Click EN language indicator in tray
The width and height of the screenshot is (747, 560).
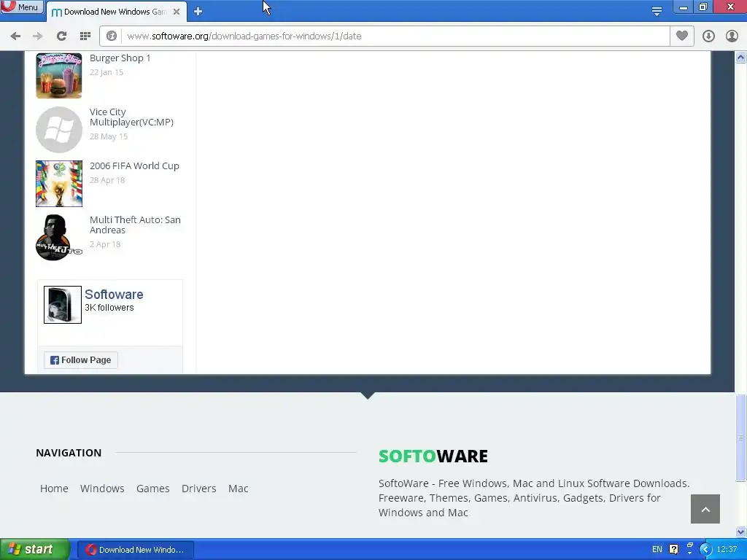click(657, 550)
